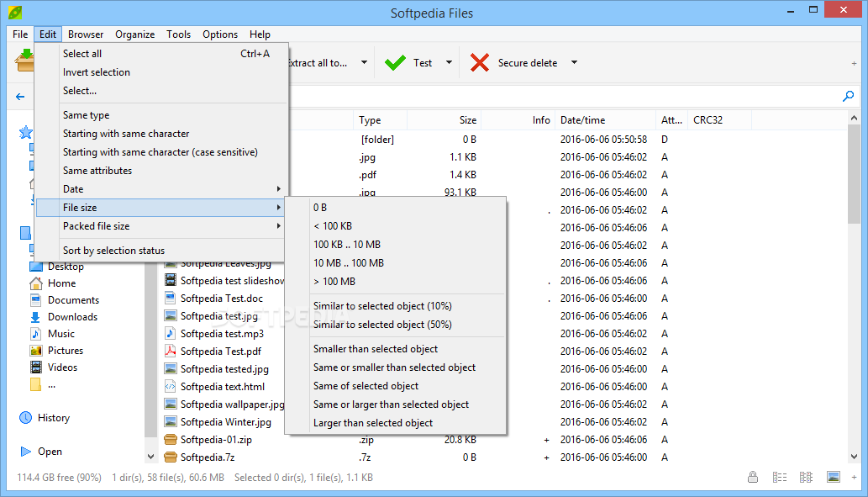Screen dimensions: 868x497
Task: Sort by the CRC32 column header
Action: (719, 120)
